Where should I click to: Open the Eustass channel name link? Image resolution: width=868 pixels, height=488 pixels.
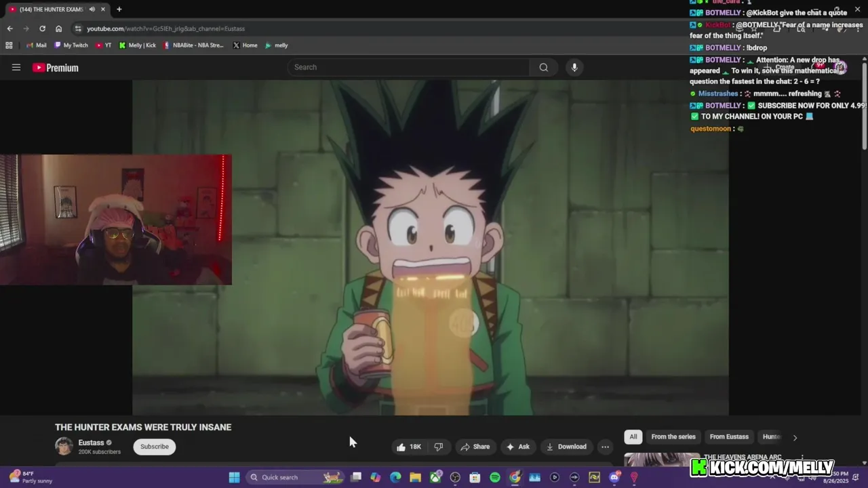click(x=91, y=443)
